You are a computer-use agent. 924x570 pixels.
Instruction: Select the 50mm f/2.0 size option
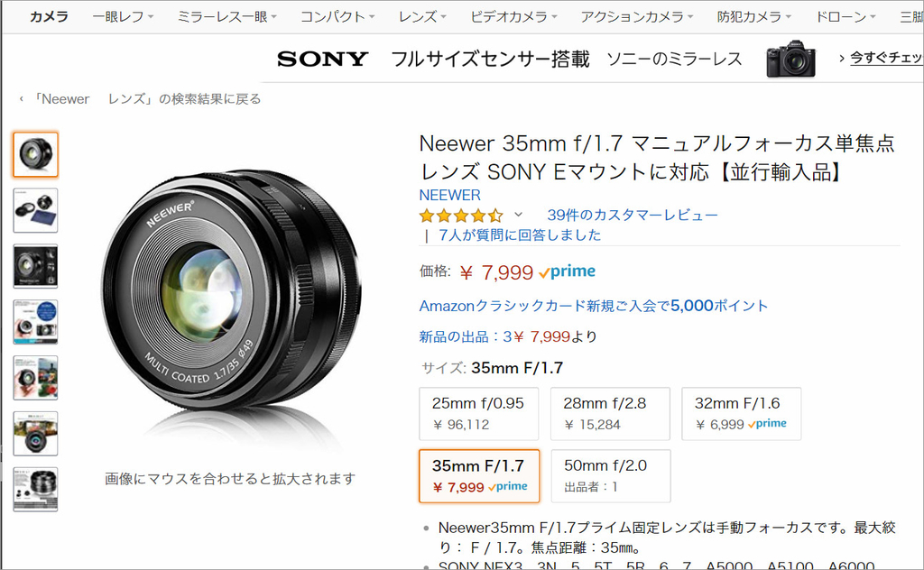pos(610,475)
